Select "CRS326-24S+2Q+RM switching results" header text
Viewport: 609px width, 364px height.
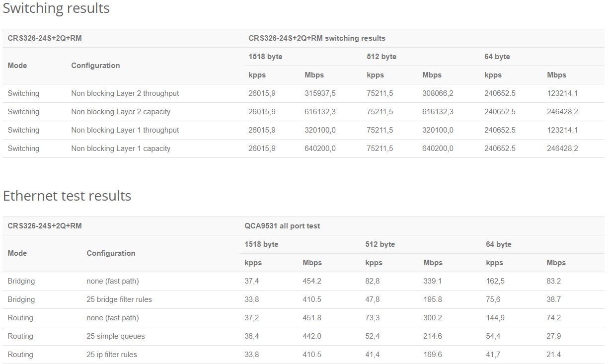[317, 38]
